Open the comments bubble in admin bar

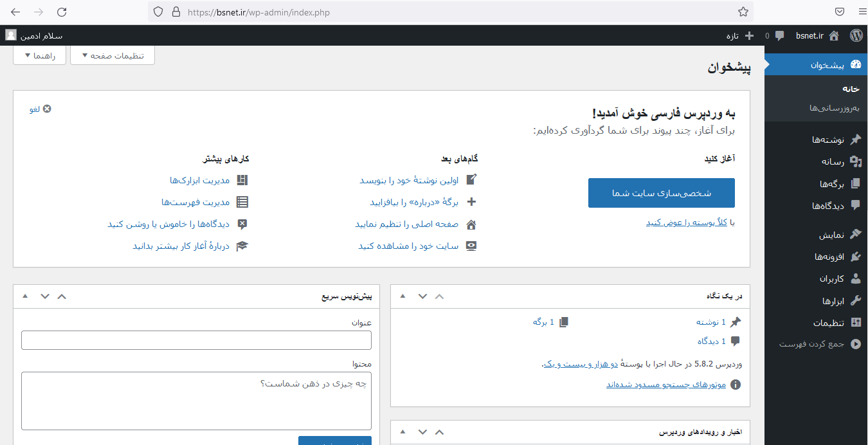pyautogui.click(x=779, y=36)
